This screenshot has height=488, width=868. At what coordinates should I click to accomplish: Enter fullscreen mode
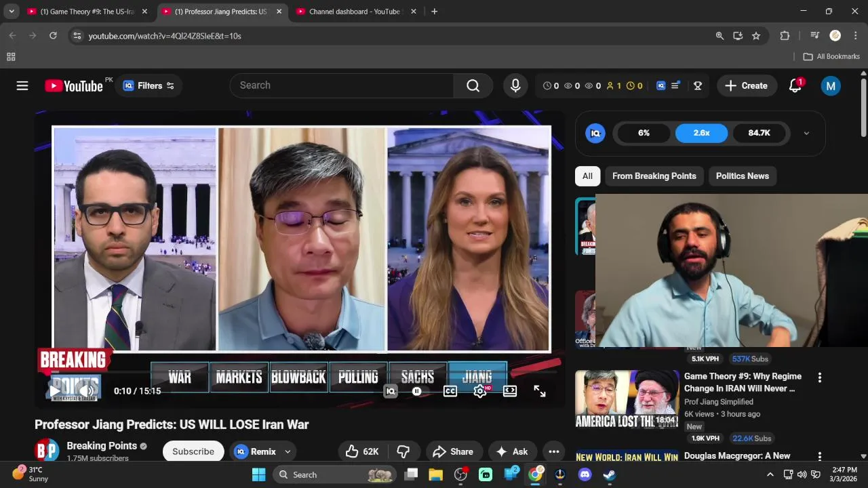pos(540,391)
